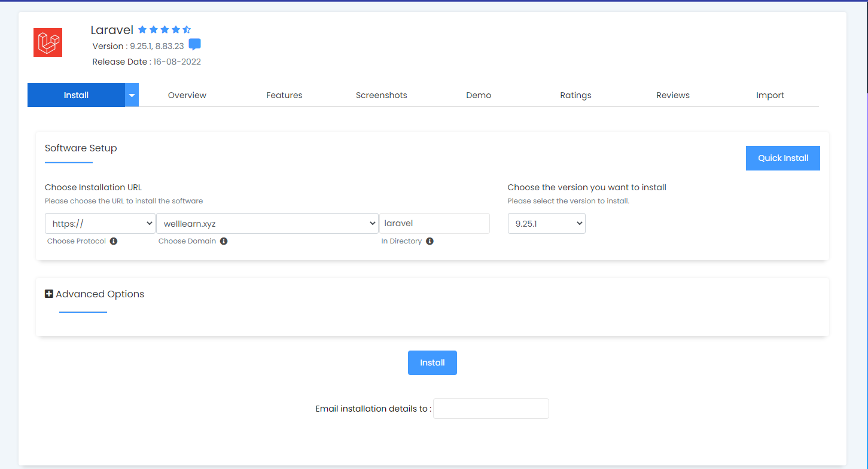Expand the Advanced Options section

pos(95,294)
